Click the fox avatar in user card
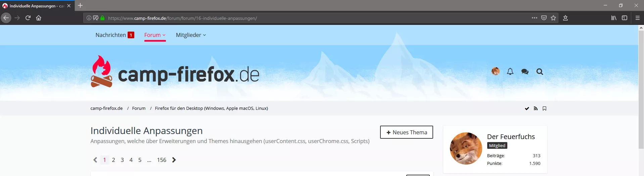This screenshot has width=644, height=176. 466,148
